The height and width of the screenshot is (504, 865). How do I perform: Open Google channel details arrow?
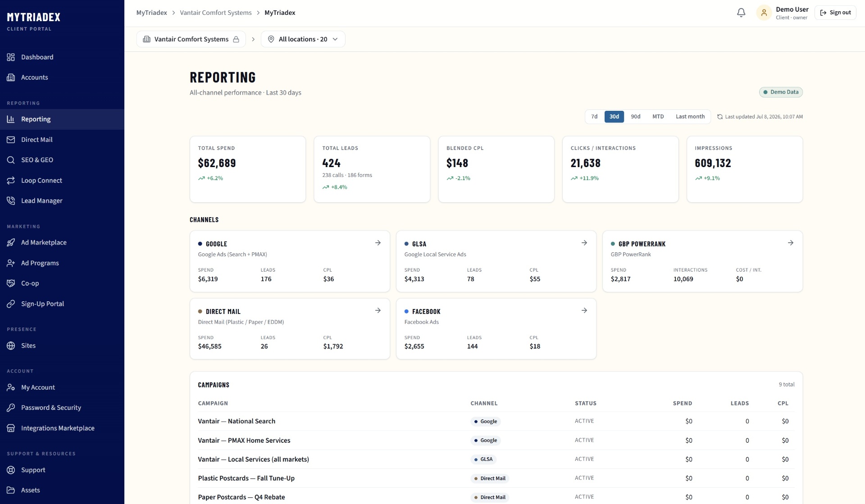click(x=378, y=243)
